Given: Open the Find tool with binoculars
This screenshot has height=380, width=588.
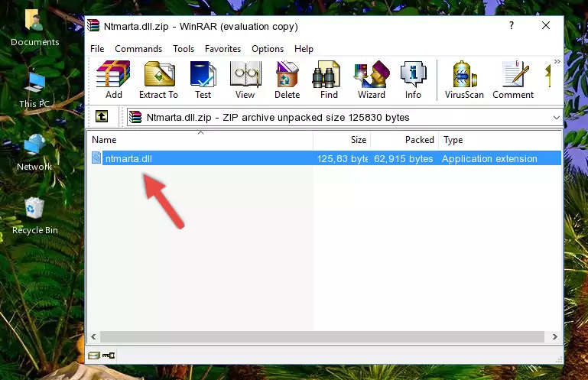Looking at the screenshot, I should click(x=329, y=80).
